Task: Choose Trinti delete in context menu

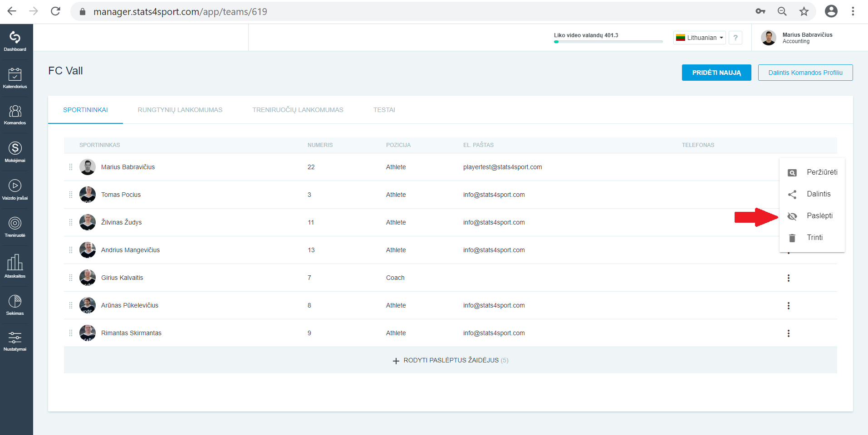Action: click(x=812, y=238)
